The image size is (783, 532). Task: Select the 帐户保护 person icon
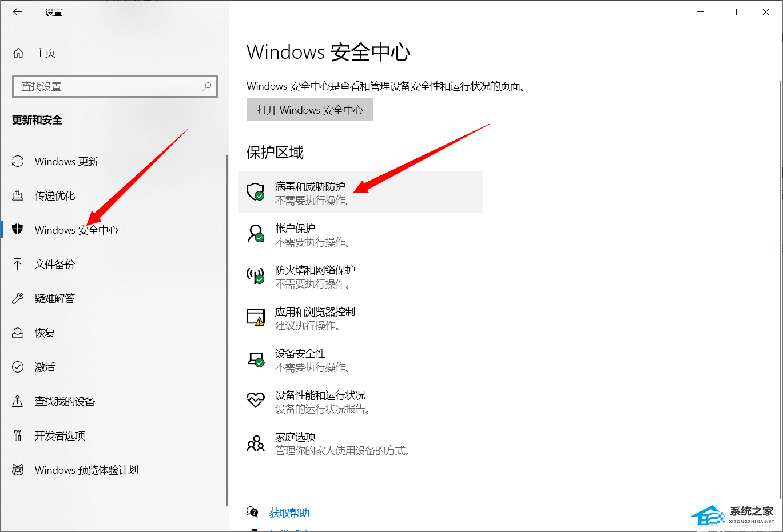[255, 233]
